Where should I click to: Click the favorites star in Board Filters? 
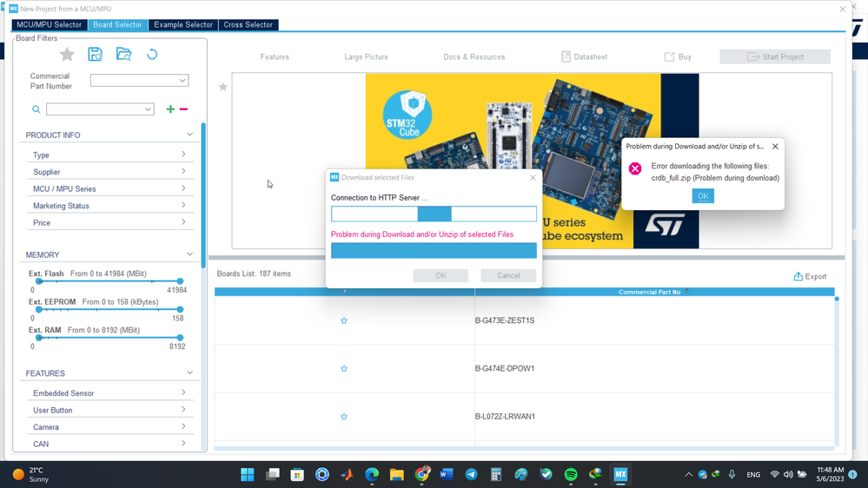click(x=67, y=54)
